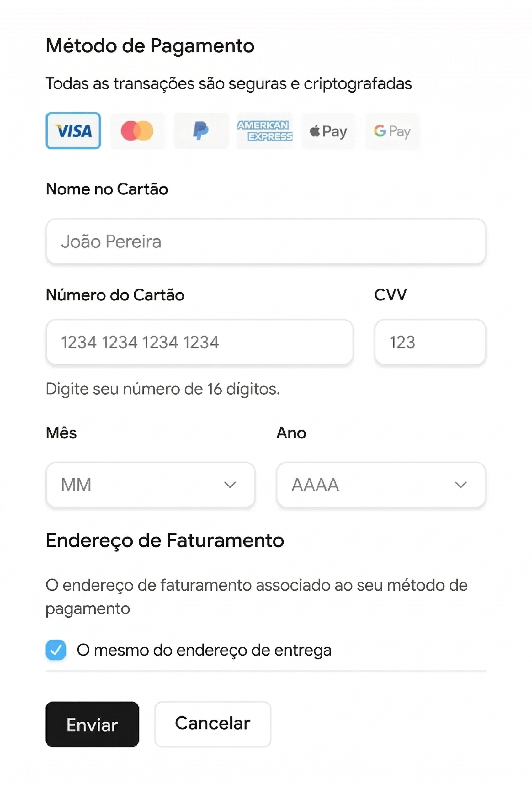Image resolution: width=532 pixels, height=786 pixels.
Task: Click the 'Número do Cartão' label
Action: [x=115, y=295]
